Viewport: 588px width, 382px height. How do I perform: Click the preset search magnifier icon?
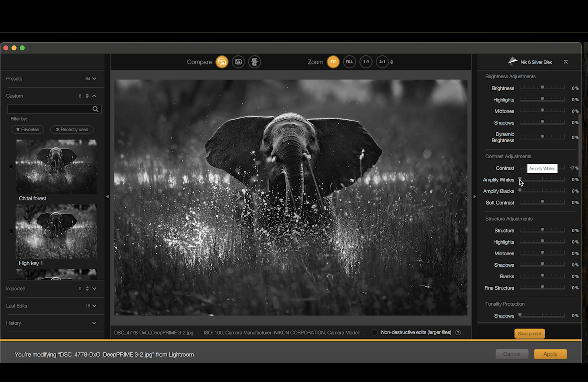95,109
